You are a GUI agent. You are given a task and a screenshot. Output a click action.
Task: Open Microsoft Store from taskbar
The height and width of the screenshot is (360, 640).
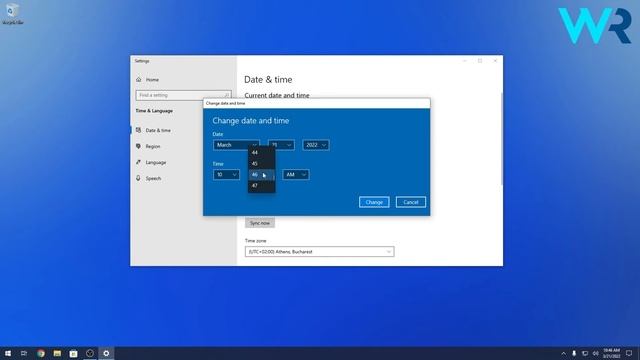(x=73, y=353)
